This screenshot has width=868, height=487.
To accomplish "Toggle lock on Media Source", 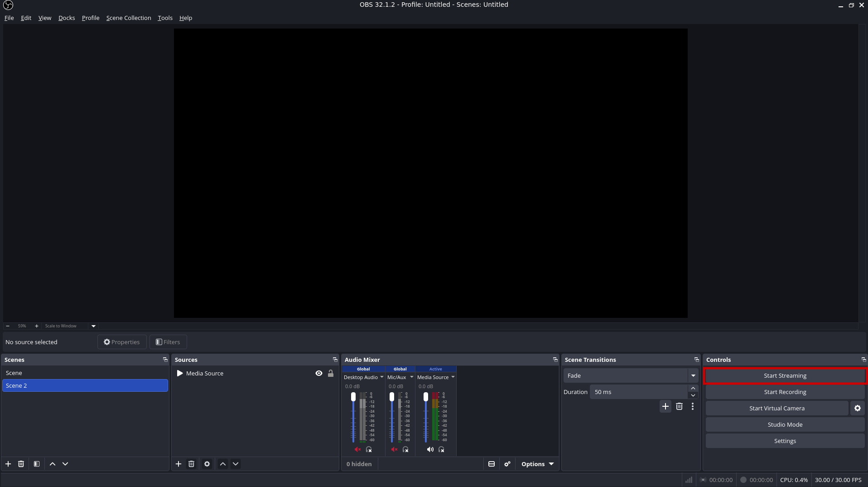I will coord(331,373).
